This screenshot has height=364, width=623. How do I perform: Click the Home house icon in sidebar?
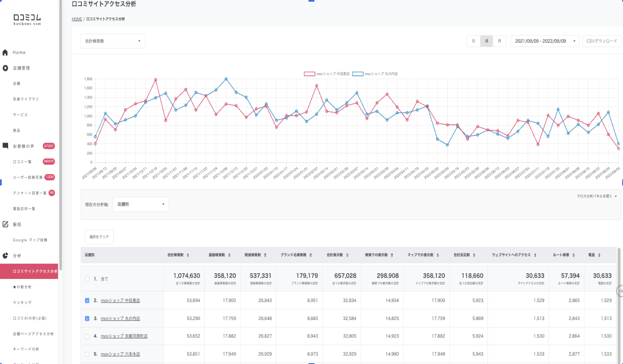5,53
